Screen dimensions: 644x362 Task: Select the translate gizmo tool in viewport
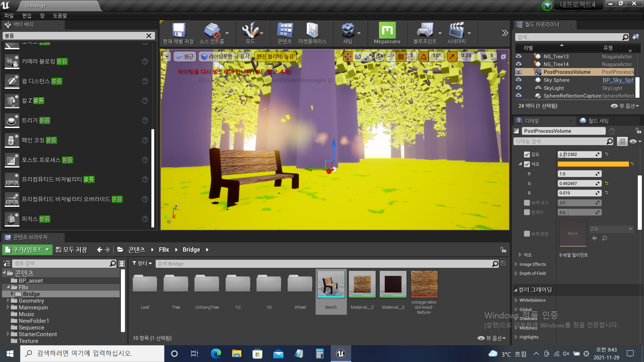(x=347, y=57)
